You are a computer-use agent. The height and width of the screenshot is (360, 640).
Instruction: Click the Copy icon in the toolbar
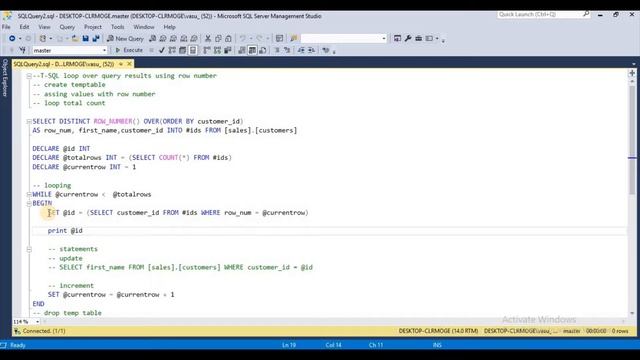click(218, 38)
